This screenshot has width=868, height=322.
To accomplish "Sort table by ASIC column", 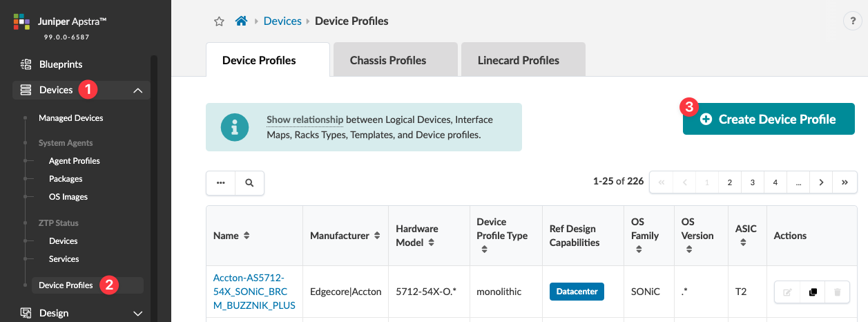I will tap(742, 243).
